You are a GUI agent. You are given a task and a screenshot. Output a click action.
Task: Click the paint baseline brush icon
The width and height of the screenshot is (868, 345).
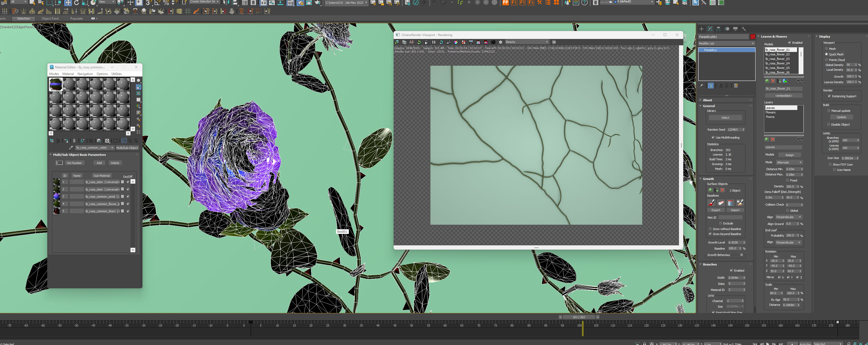coord(711,203)
